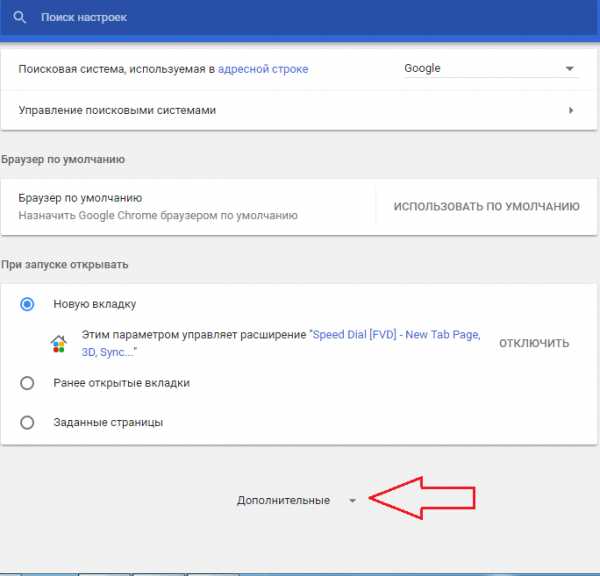This screenshot has width=600, height=576.
Task: Click the Speed Dial extension icon
Action: [x=60, y=344]
